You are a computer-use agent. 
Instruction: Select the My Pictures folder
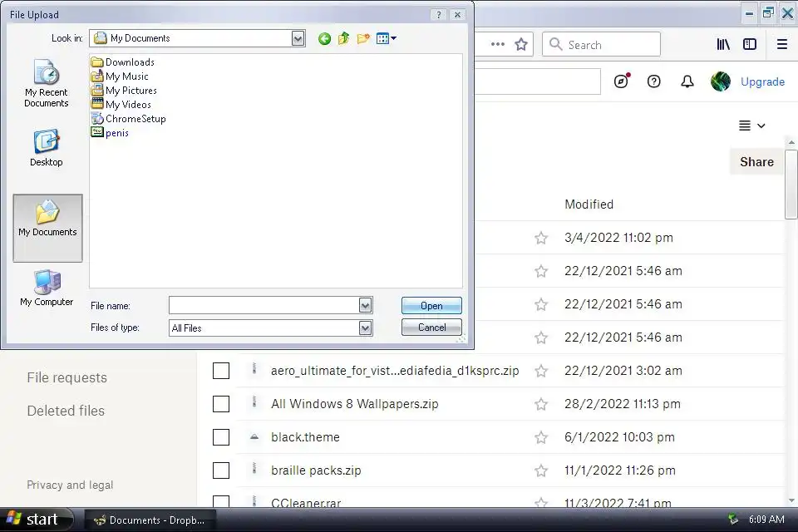[x=124, y=91]
